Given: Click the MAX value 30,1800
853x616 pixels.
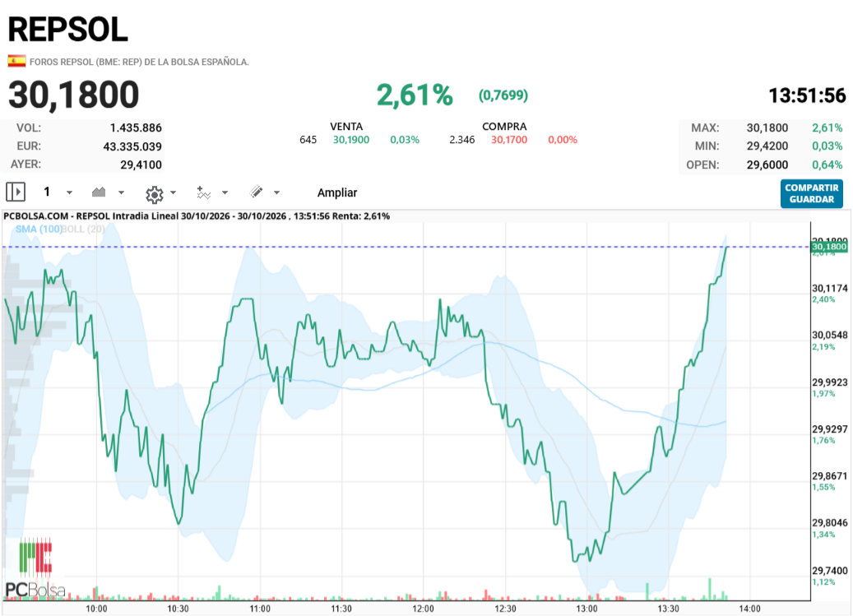Looking at the screenshot, I should pyautogui.click(x=767, y=127).
